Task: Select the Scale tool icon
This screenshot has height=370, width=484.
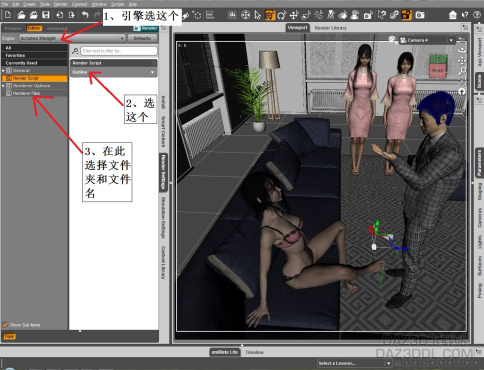Action: [306, 15]
